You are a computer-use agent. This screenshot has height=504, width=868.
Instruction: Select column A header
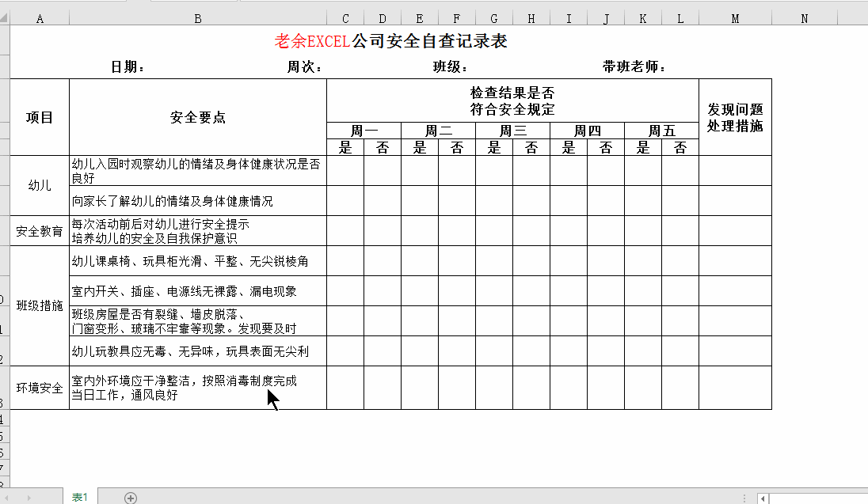(40, 19)
